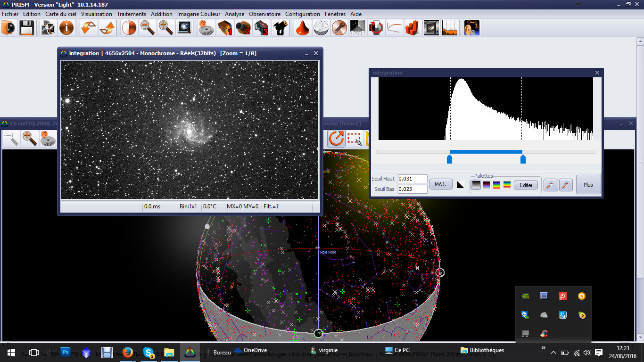
Task: Click the orange 3D bar chart icon
Action: 412,28
